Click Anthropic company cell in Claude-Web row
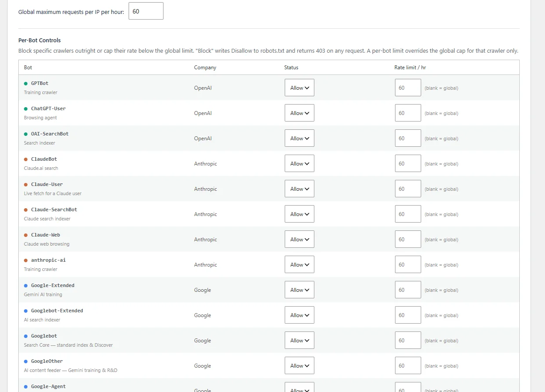Screen dimensions: 545x392 coord(205,239)
